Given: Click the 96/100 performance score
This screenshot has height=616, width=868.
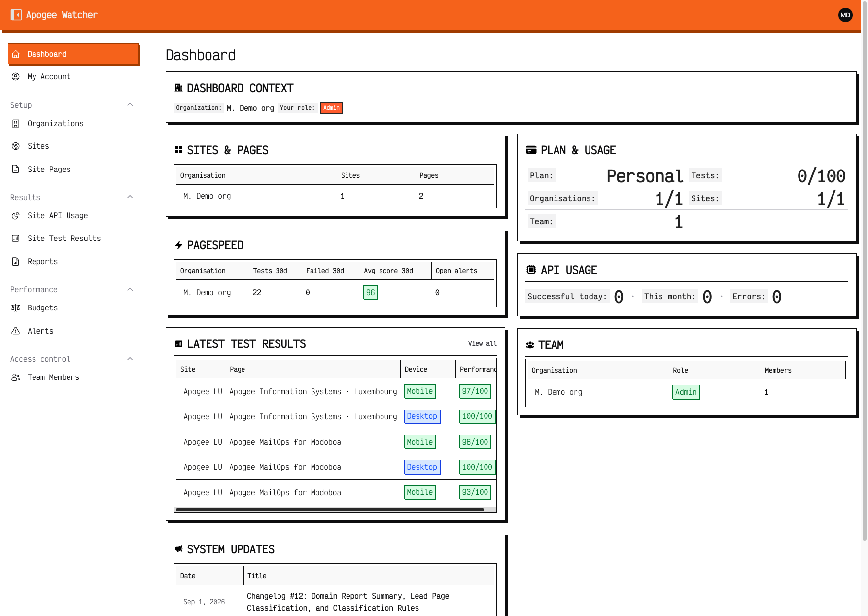Looking at the screenshot, I should pos(475,442).
